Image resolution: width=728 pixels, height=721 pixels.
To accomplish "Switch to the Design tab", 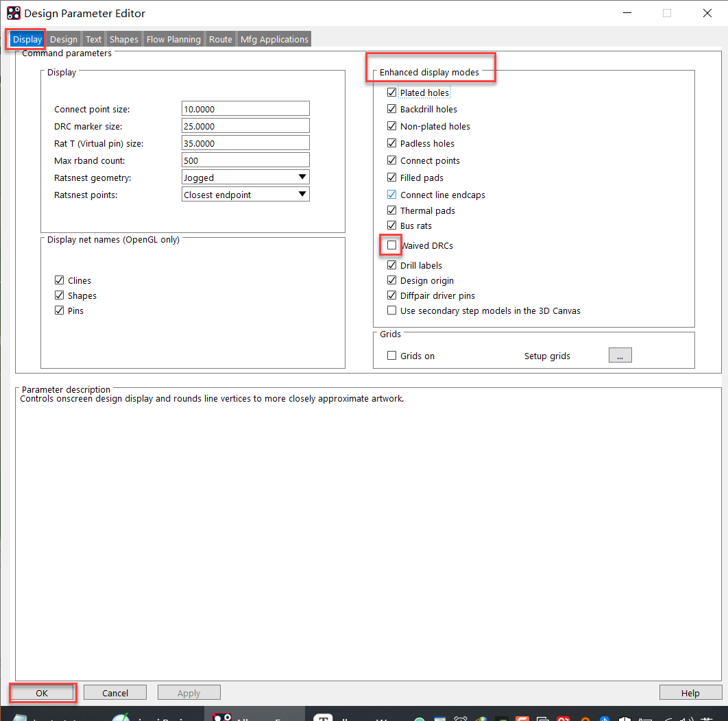I will [64, 39].
